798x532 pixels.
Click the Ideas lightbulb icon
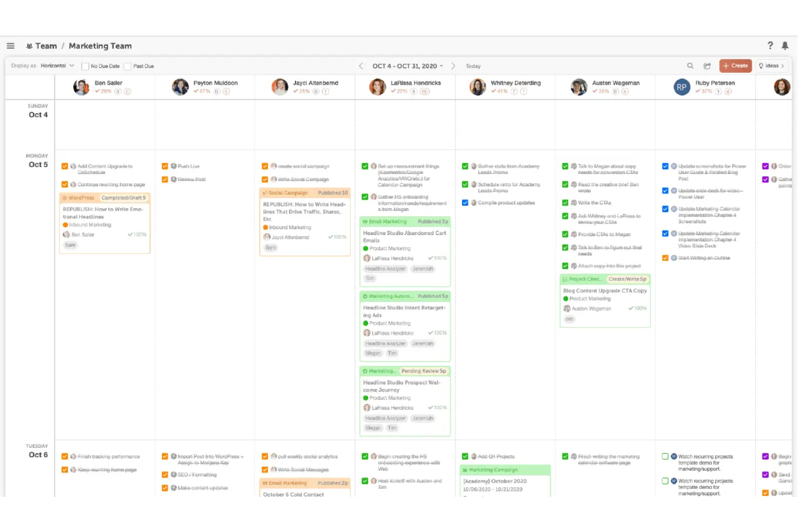point(761,65)
